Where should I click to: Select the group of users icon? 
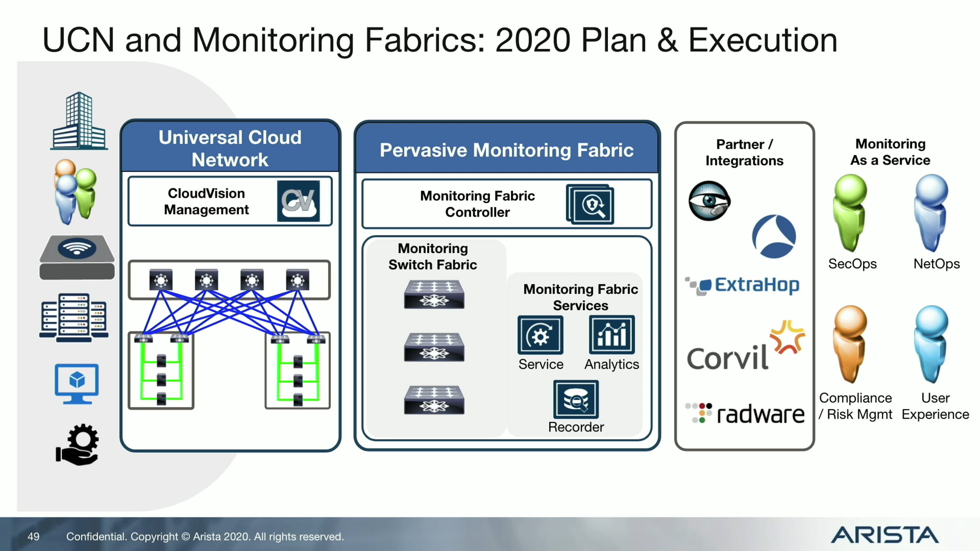click(x=76, y=192)
